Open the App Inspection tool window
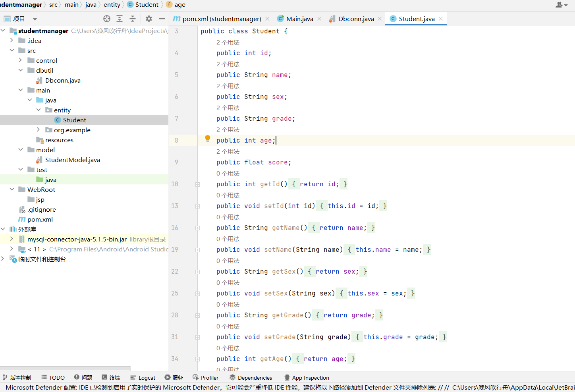 coord(307,377)
